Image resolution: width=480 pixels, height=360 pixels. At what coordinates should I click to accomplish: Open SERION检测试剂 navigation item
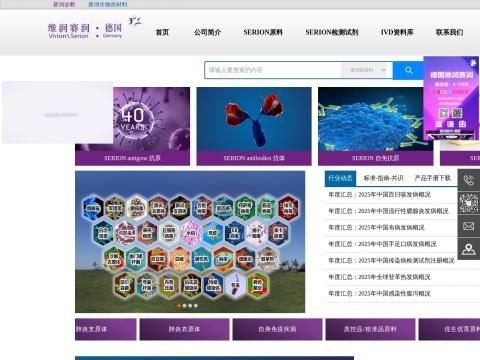click(332, 32)
